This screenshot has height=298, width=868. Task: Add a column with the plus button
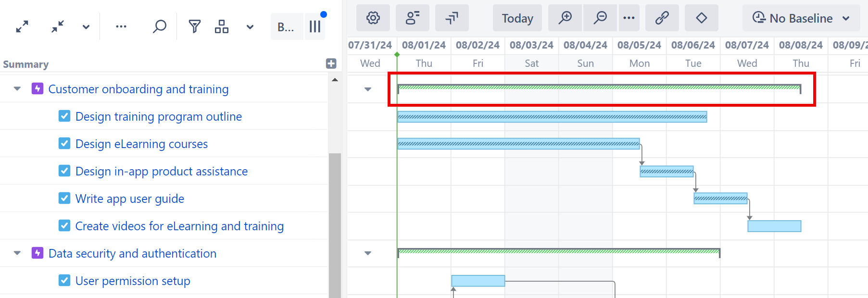(331, 63)
